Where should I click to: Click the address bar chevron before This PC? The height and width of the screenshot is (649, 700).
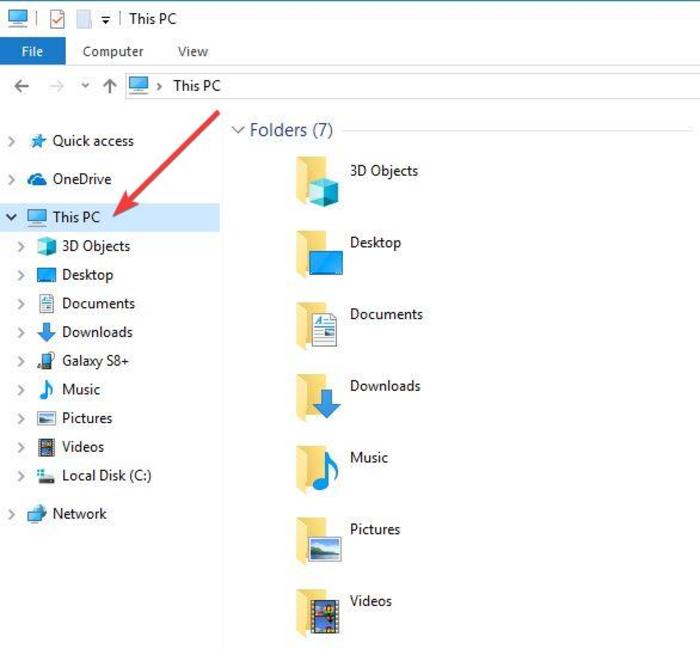click(159, 86)
